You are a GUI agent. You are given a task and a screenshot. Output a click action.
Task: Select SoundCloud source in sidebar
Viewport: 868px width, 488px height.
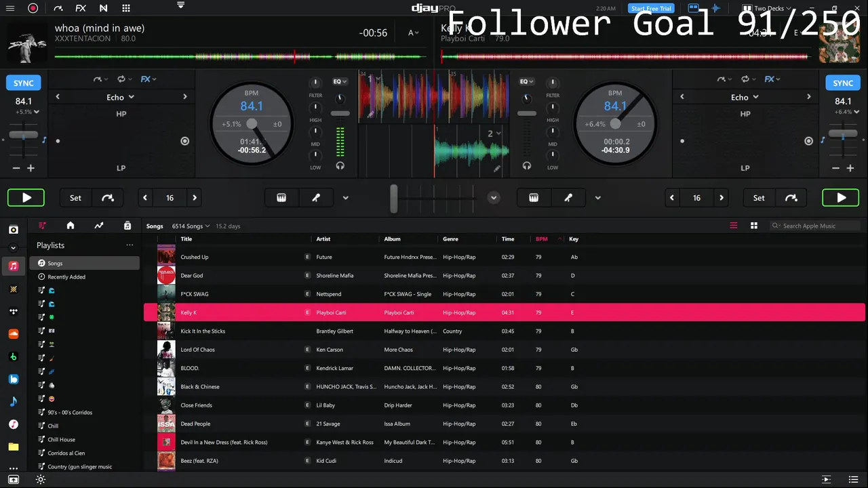tap(13, 333)
